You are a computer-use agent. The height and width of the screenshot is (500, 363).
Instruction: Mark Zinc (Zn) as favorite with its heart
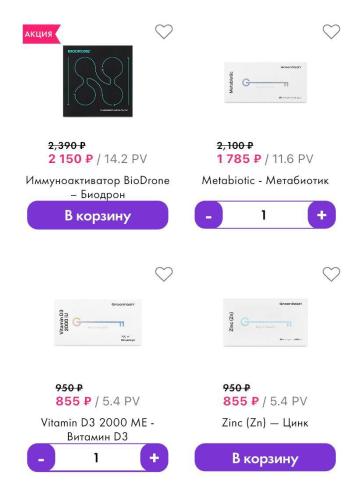331,274
